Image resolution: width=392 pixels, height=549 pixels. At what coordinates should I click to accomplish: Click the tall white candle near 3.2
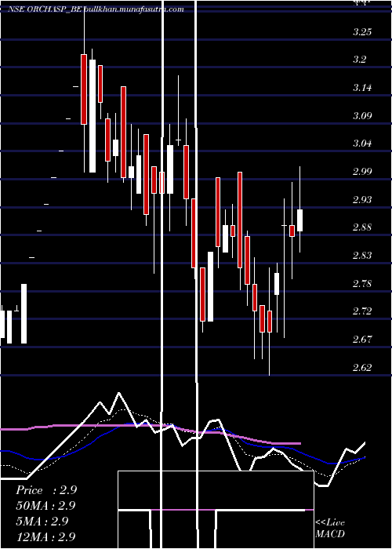(x=93, y=116)
